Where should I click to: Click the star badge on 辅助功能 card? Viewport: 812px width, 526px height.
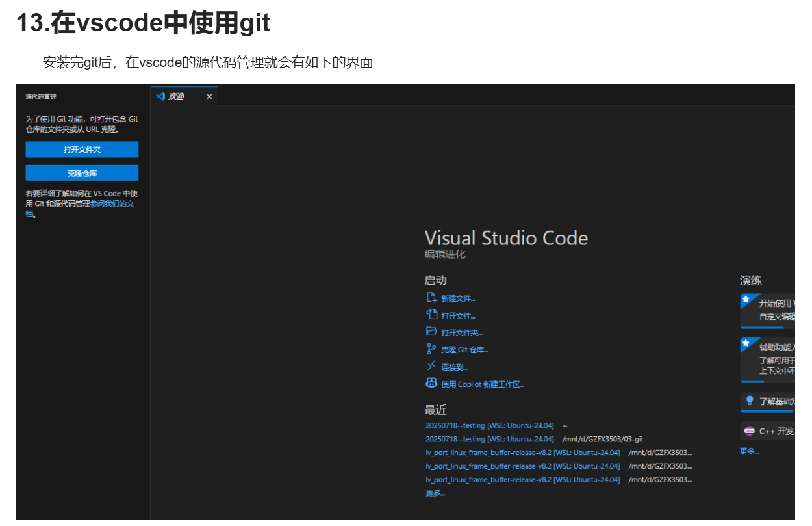point(746,343)
